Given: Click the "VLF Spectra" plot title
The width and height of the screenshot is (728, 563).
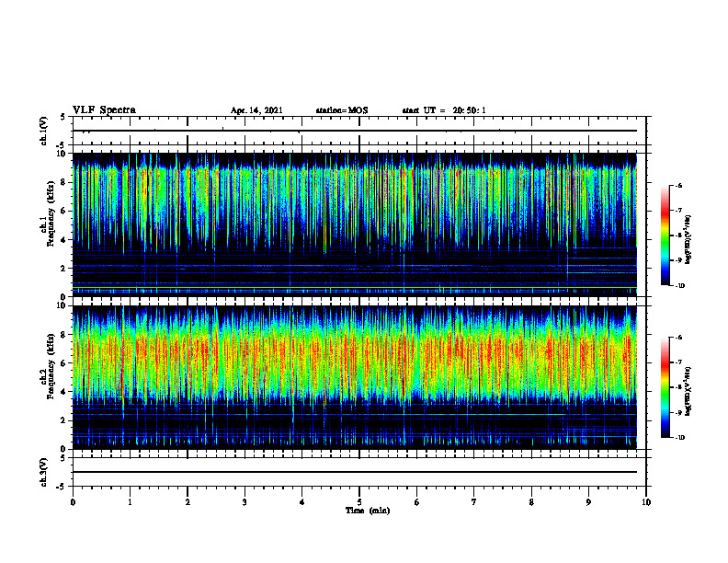Looking at the screenshot, I should click(104, 110).
